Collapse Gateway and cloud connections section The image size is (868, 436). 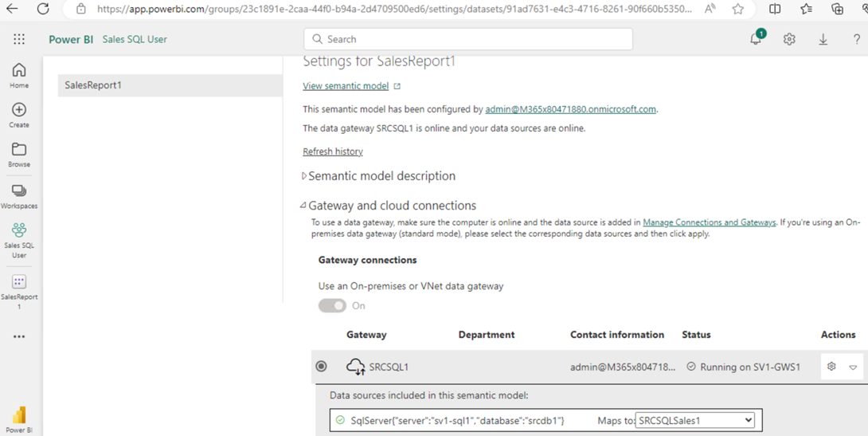[x=389, y=206]
